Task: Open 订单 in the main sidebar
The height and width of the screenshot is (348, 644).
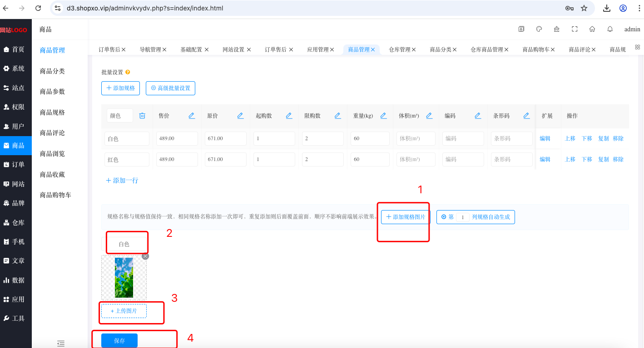Action: tap(16, 165)
